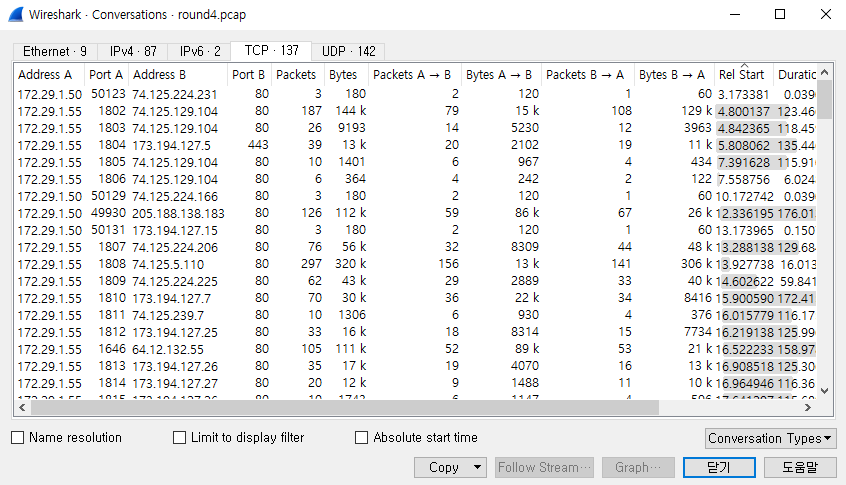Select address 173.194.127.25 row
The width and height of the screenshot is (846, 485).
coord(415,332)
